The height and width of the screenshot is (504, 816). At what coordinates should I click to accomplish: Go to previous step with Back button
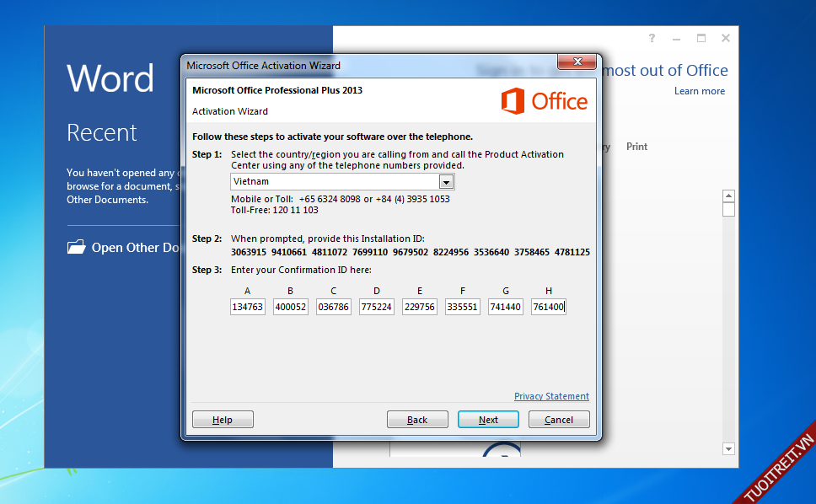pos(417,420)
